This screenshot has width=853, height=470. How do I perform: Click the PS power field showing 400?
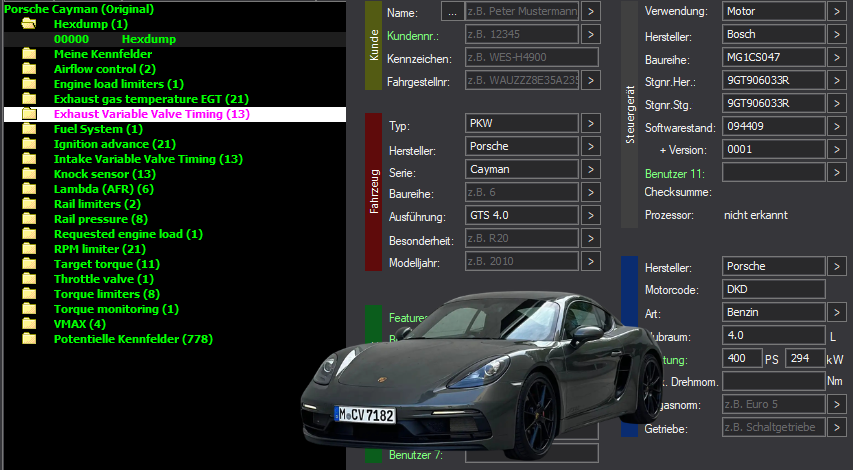tap(742, 358)
